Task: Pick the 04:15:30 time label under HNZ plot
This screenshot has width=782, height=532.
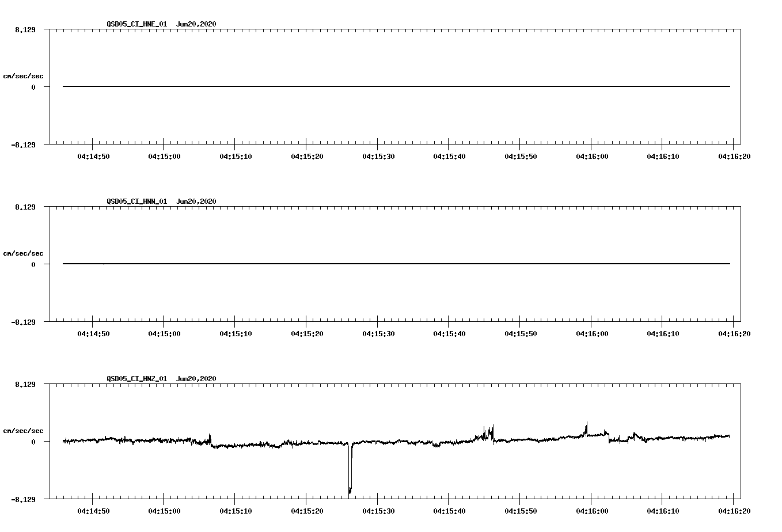Action: [378, 511]
